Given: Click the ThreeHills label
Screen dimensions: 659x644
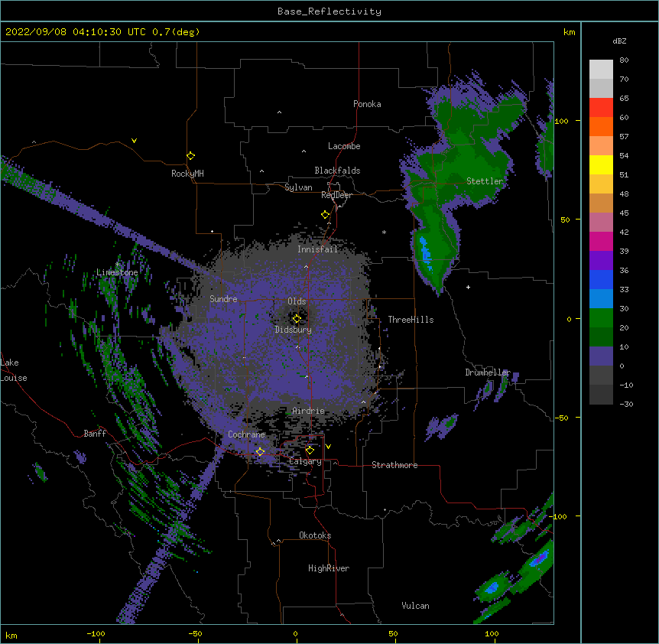Looking at the screenshot, I should pyautogui.click(x=411, y=320).
